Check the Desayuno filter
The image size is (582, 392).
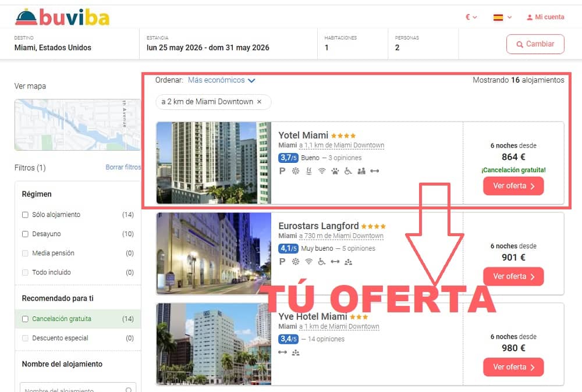(25, 234)
